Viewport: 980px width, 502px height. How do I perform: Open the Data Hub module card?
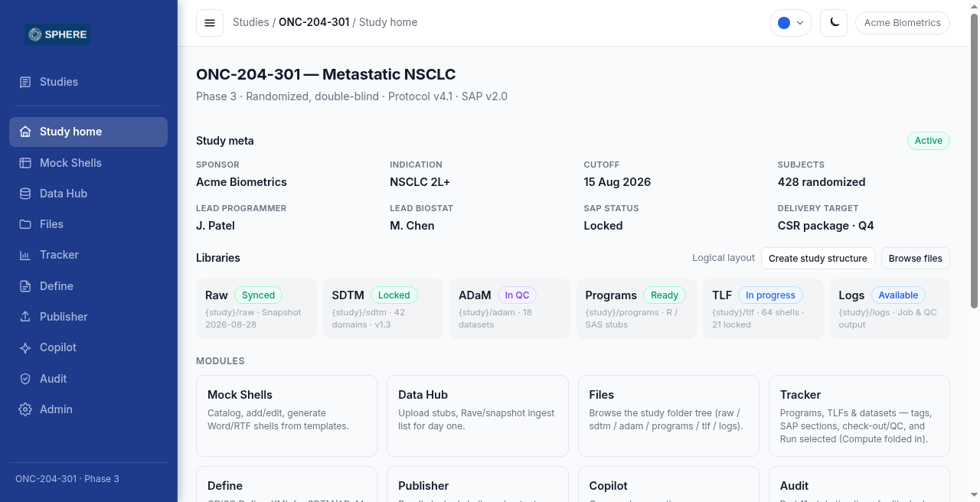(478, 416)
